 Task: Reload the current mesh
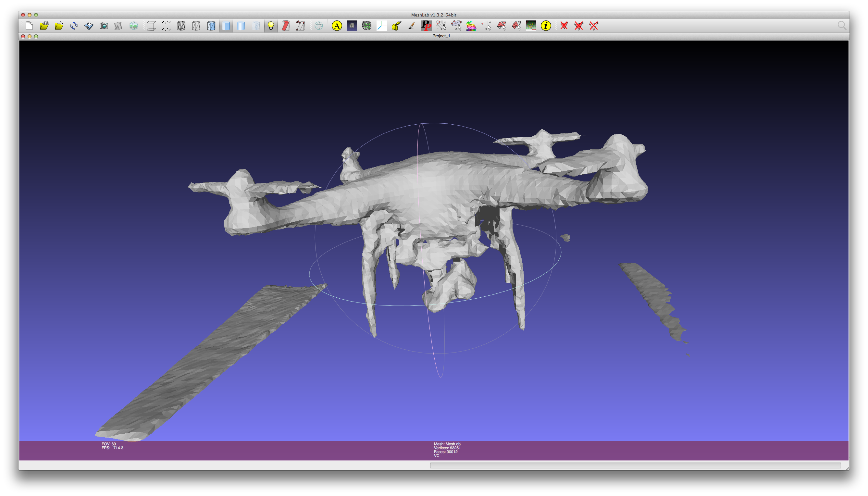(75, 26)
